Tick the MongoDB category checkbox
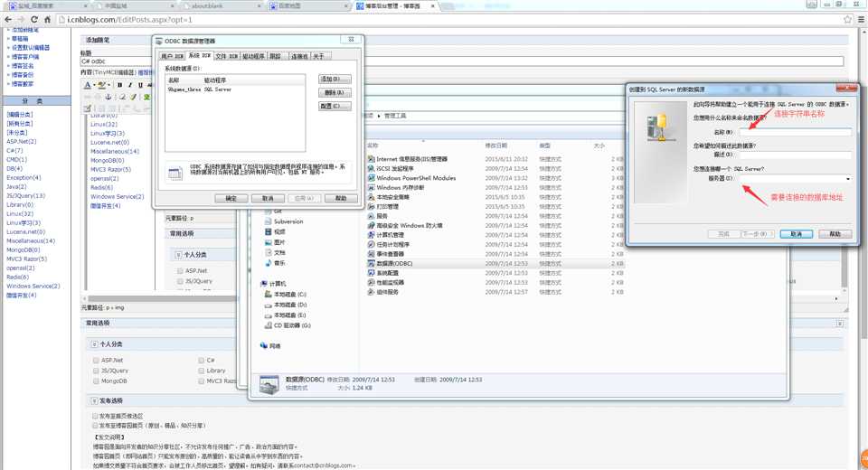 (97, 381)
